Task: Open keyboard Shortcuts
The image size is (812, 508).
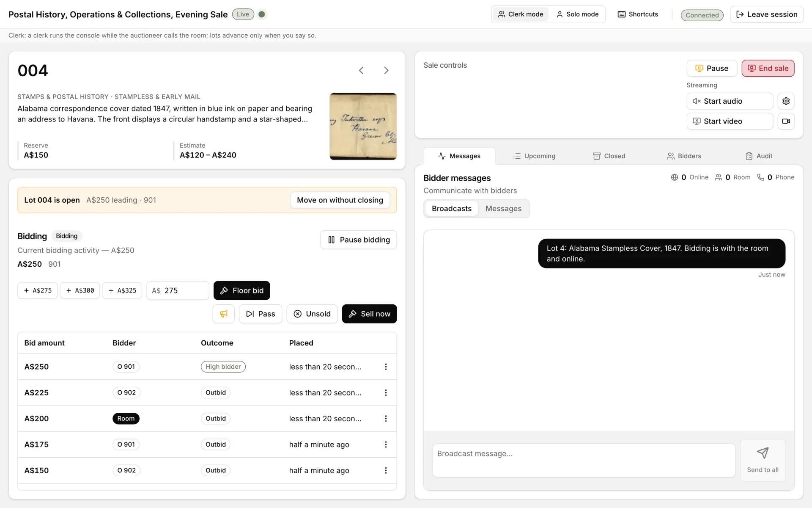Action: coord(638,14)
